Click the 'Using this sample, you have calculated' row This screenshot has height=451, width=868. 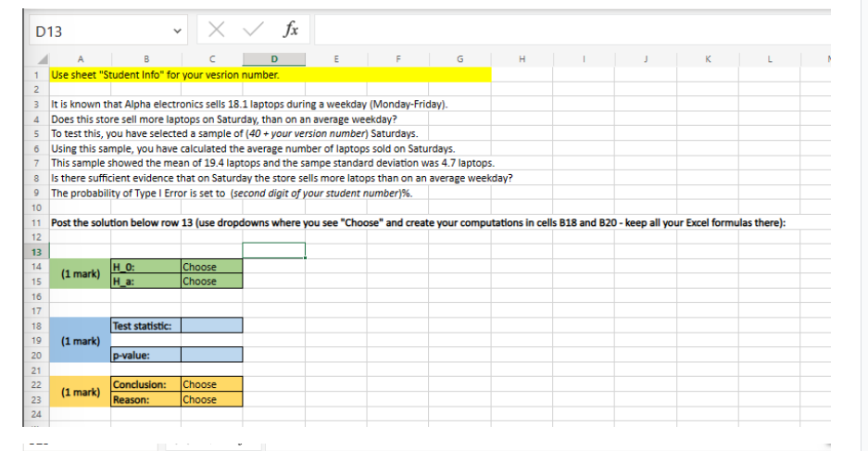[x=253, y=148]
